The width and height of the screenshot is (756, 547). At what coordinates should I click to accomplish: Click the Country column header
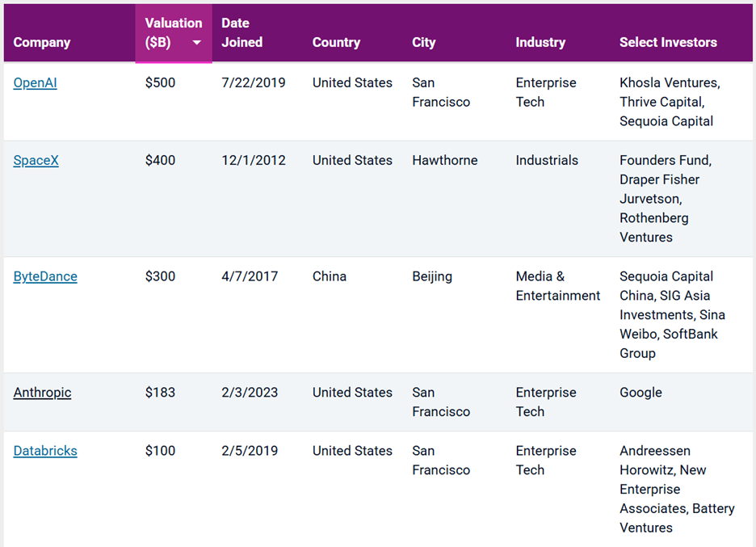336,42
